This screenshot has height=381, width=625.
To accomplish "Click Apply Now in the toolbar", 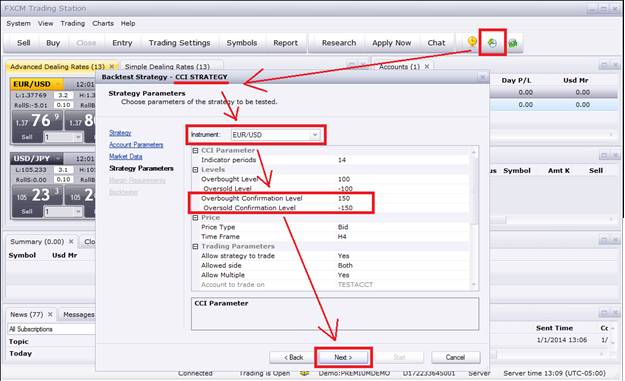I will point(391,43).
